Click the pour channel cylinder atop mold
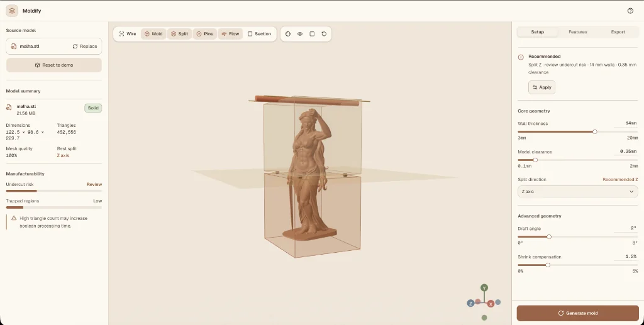This screenshot has height=325, width=644. 306,100
